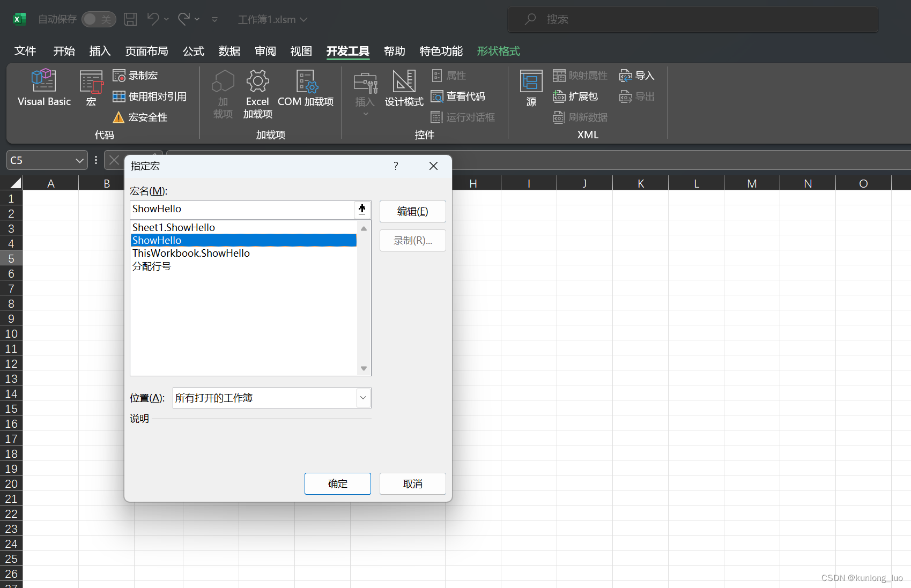Select column M header
This screenshot has height=588, width=911.
tap(752, 183)
